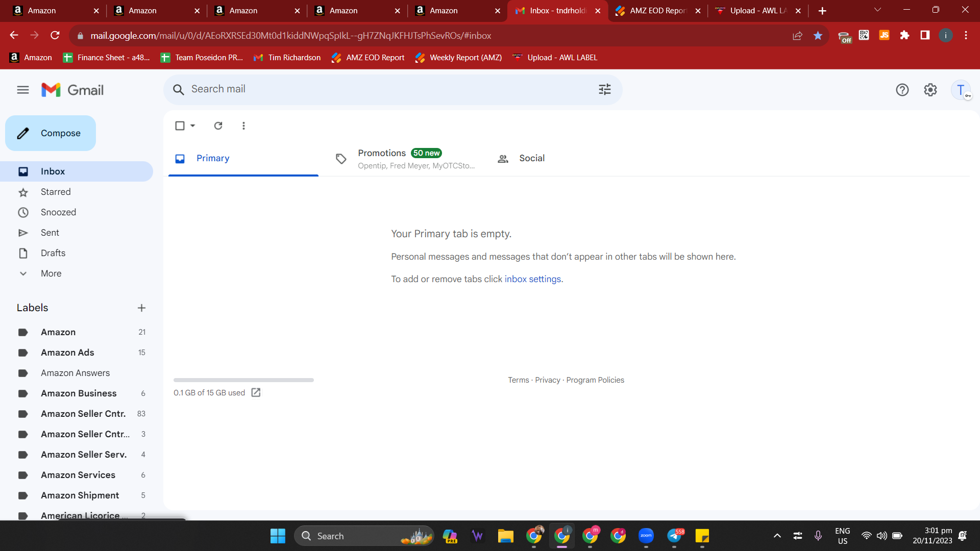980x551 pixels.
Task: Close the Inbox Gmail browser tab
Action: (598, 11)
